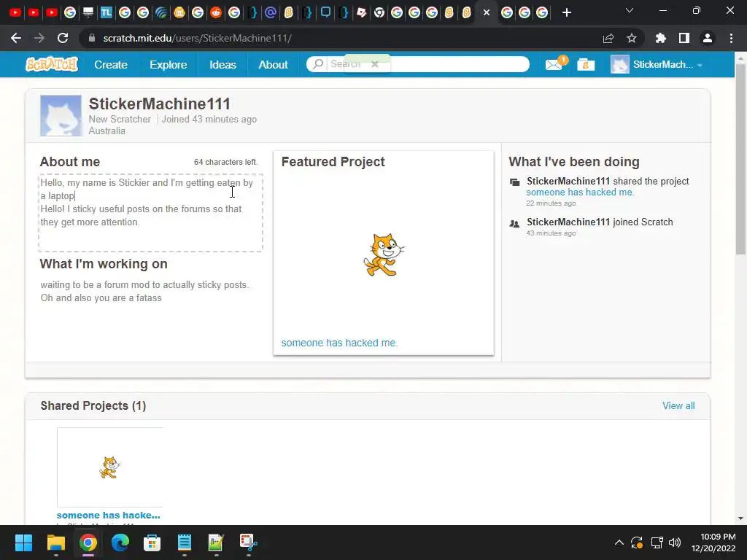Screen dimensions: 747x560
Task: Click View all shared projects
Action: [x=678, y=405]
